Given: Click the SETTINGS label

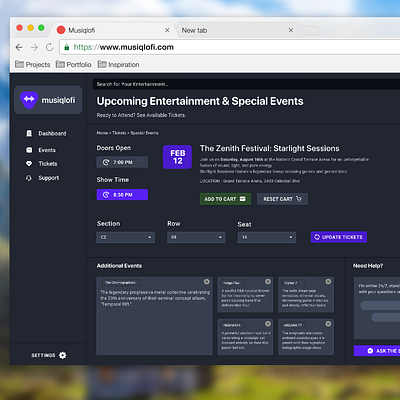Looking at the screenshot, I should coord(43,355).
